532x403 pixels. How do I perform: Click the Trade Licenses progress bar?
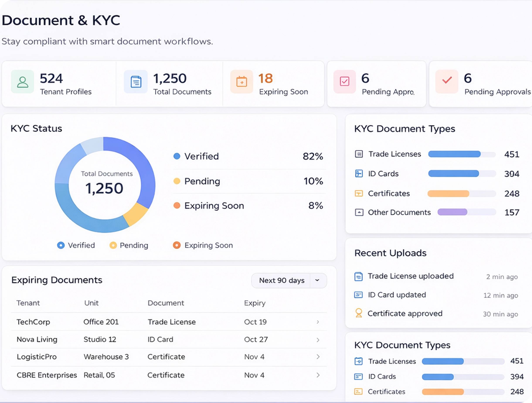(x=461, y=154)
